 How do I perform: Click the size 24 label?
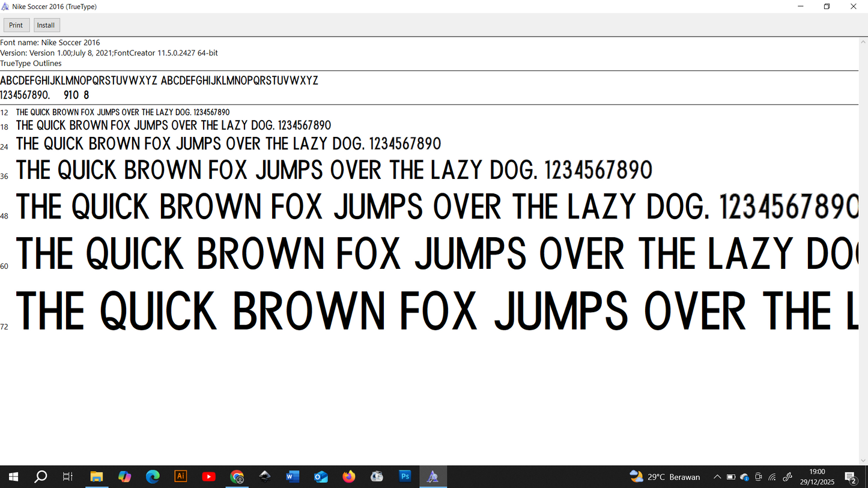tap(4, 147)
